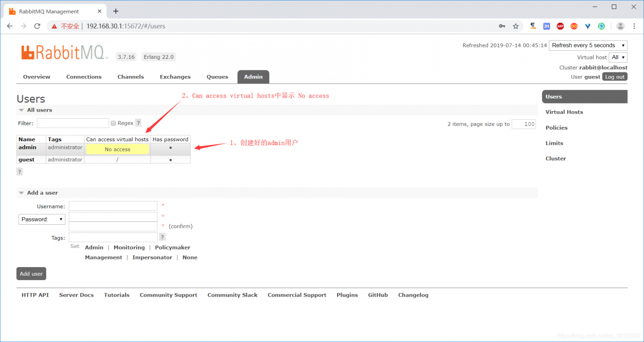This screenshot has width=644, height=342.
Task: Open the Chrome three-dot menu
Action: pyautogui.click(x=634, y=26)
